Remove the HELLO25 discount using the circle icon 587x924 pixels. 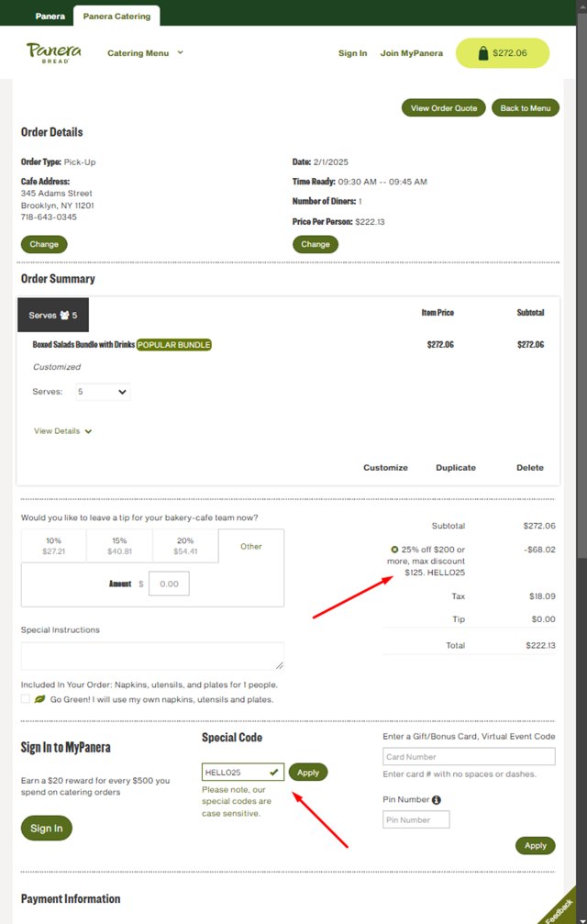click(x=394, y=550)
